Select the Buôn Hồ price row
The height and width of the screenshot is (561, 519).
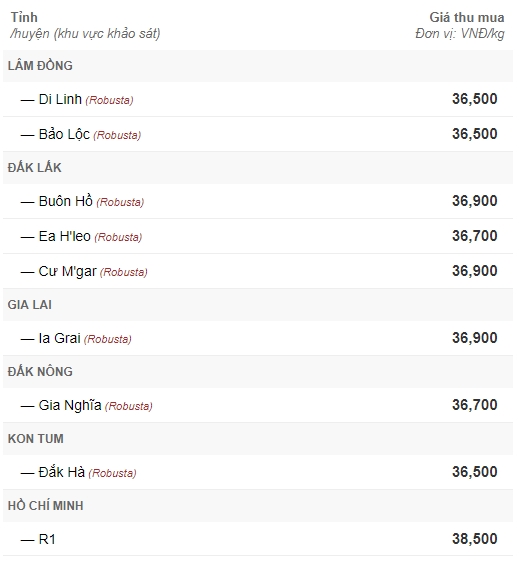pyautogui.click(x=258, y=201)
